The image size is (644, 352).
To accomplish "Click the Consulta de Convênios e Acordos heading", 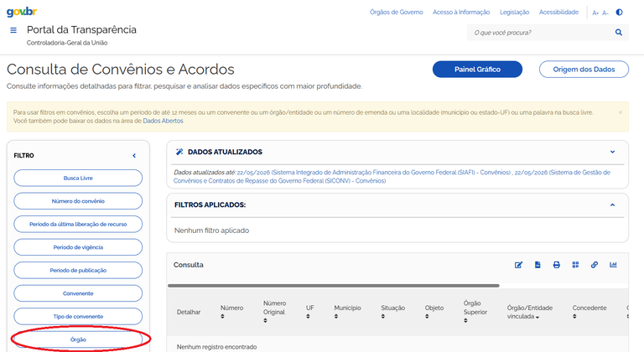I will (121, 69).
